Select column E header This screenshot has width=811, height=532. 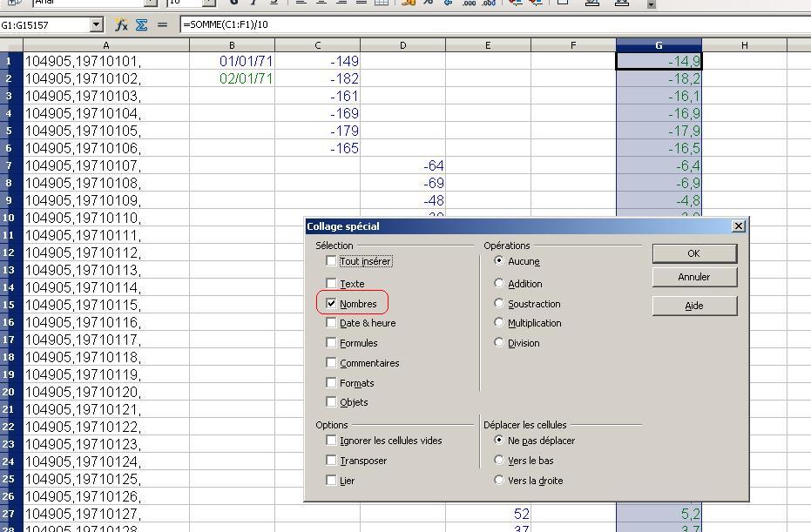(488, 45)
